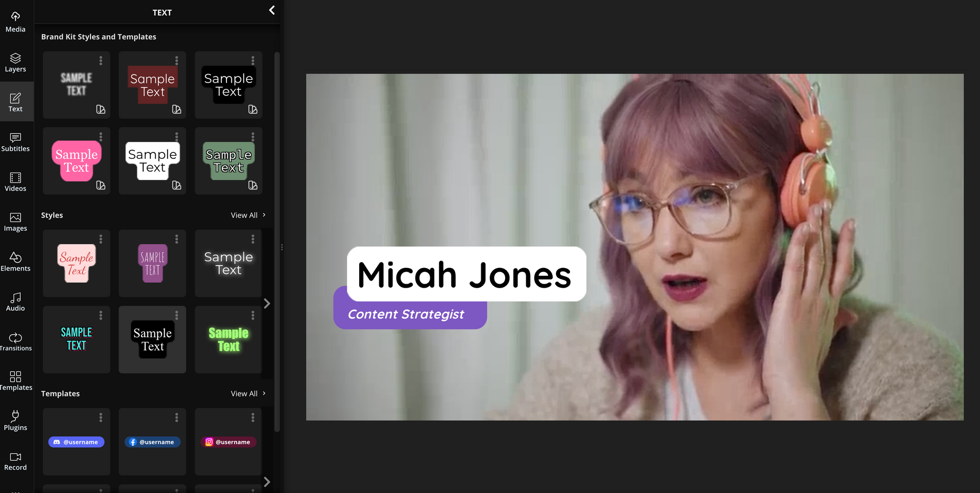This screenshot has height=493, width=980.
Task: Open the Media panel
Action: coord(15,22)
